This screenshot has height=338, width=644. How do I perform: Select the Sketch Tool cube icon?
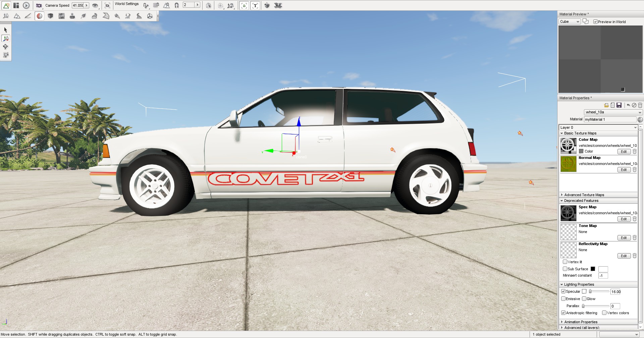50,16
